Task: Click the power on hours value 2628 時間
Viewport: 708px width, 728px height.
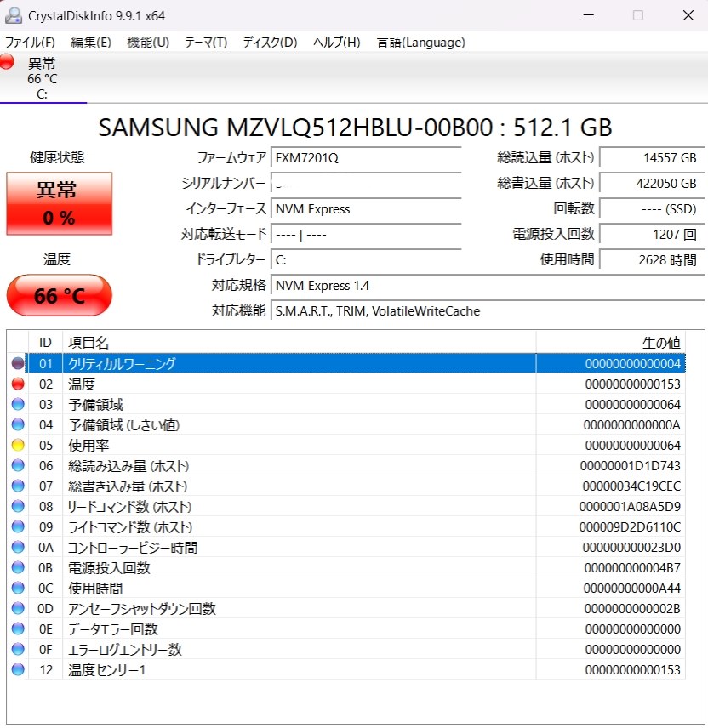Action: 652,260
